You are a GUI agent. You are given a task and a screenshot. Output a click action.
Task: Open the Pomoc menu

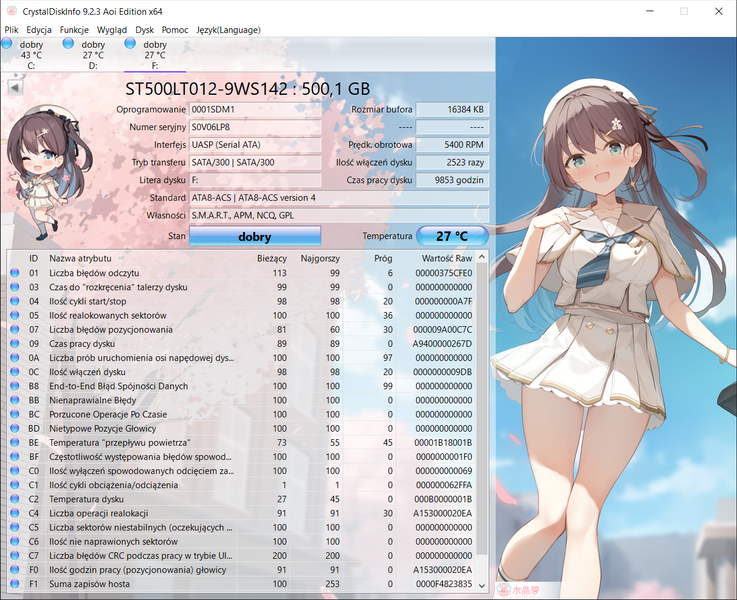point(175,30)
